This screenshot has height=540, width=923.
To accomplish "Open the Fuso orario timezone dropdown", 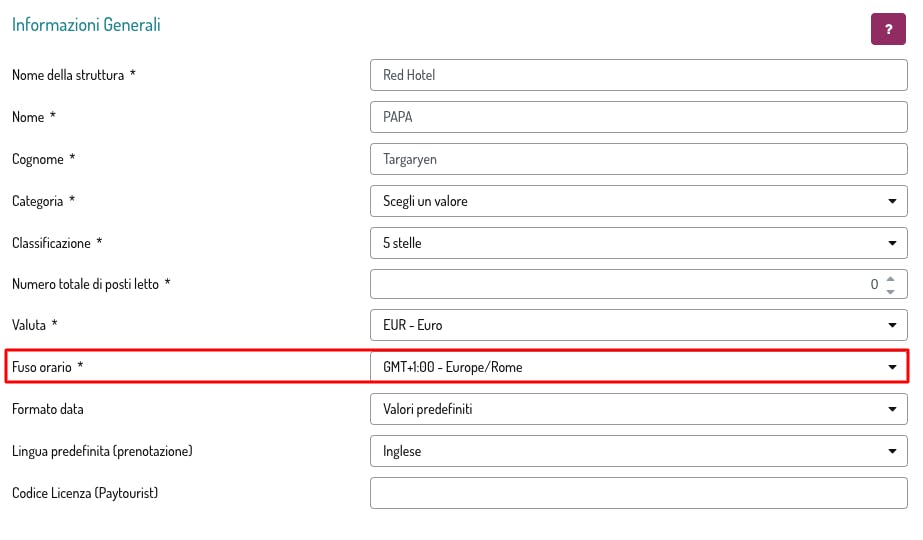I will [x=638, y=367].
